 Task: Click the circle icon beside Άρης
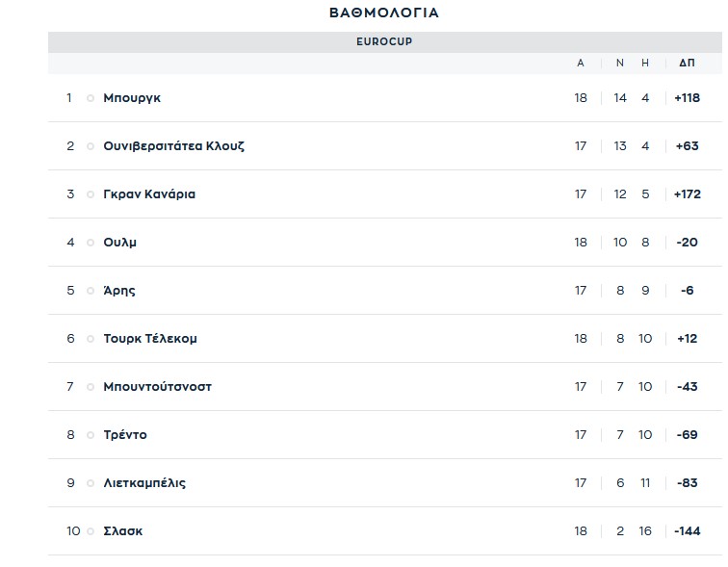tap(91, 291)
